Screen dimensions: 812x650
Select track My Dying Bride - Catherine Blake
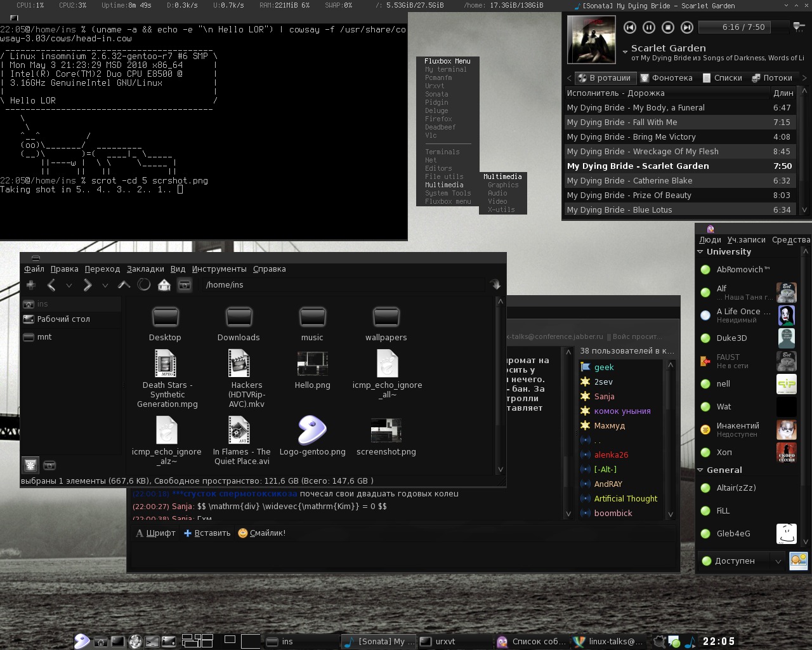(679, 180)
